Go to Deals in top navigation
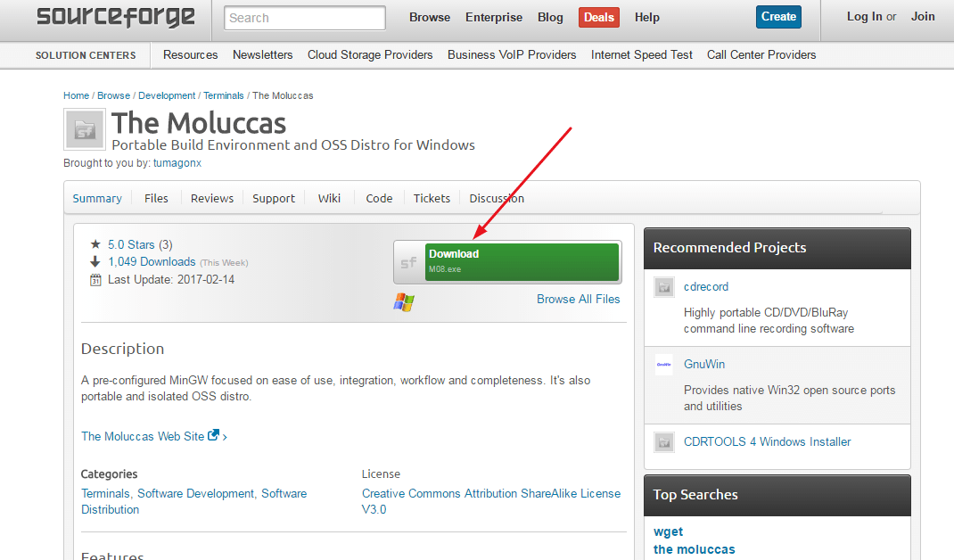The width and height of the screenshot is (954, 560). click(598, 17)
